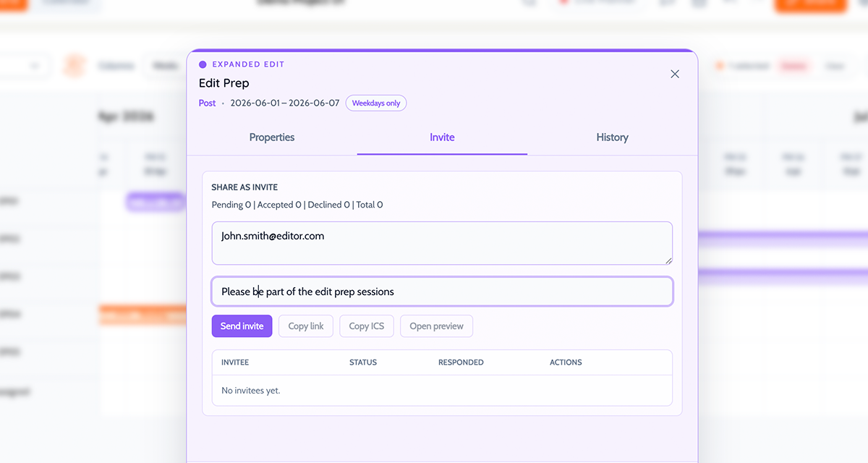Toggle the Weekdays only badge
Image resolution: width=868 pixels, height=463 pixels.
pos(376,103)
